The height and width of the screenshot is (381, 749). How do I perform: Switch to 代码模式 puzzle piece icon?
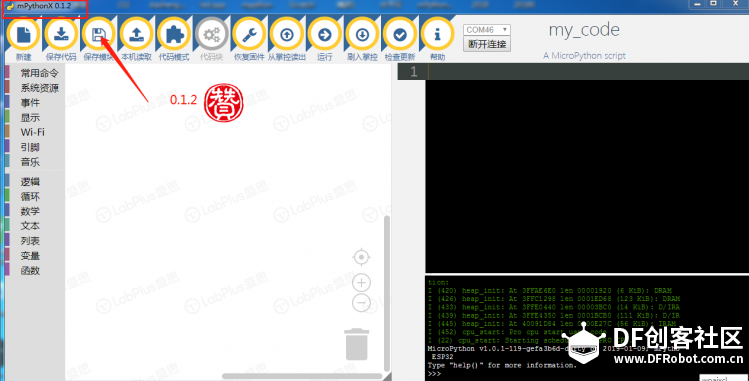[x=174, y=34]
